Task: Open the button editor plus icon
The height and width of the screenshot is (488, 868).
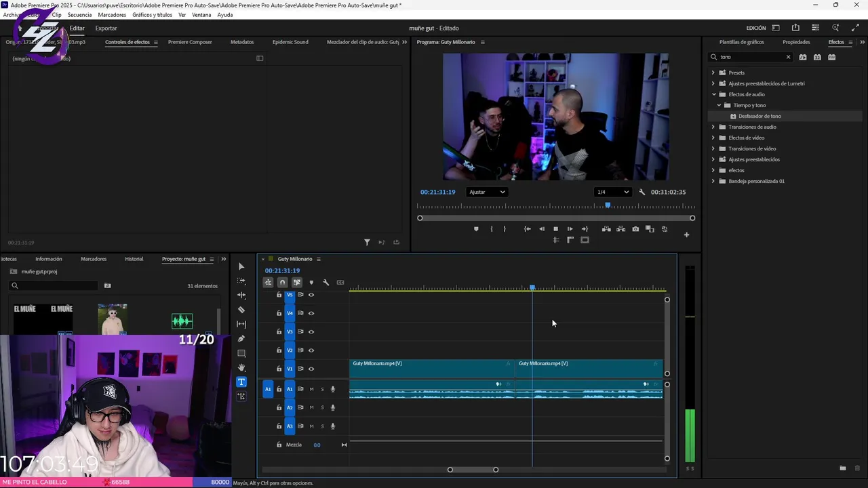Action: [x=686, y=235]
